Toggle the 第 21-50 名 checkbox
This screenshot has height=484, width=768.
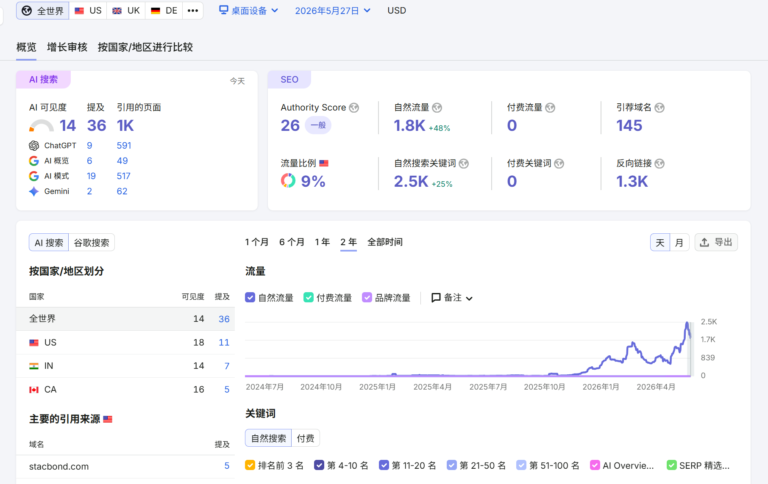452,465
